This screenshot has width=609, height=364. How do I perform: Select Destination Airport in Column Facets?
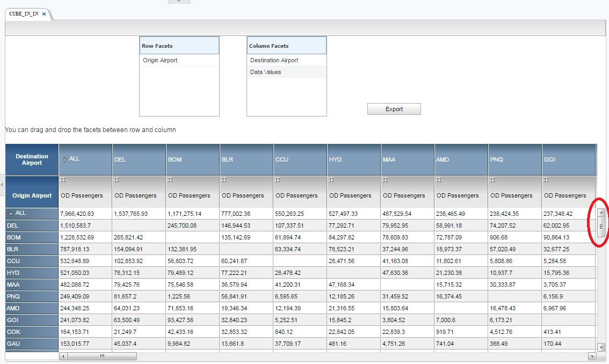point(274,60)
